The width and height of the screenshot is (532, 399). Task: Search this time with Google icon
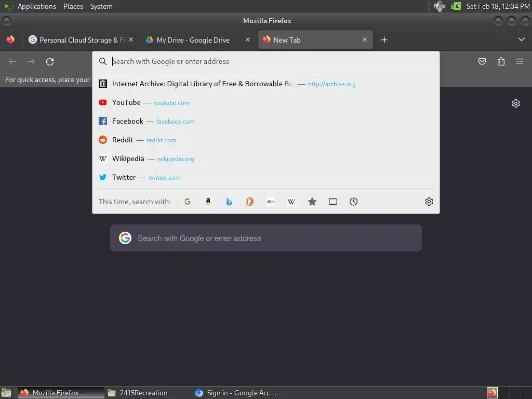tap(187, 202)
